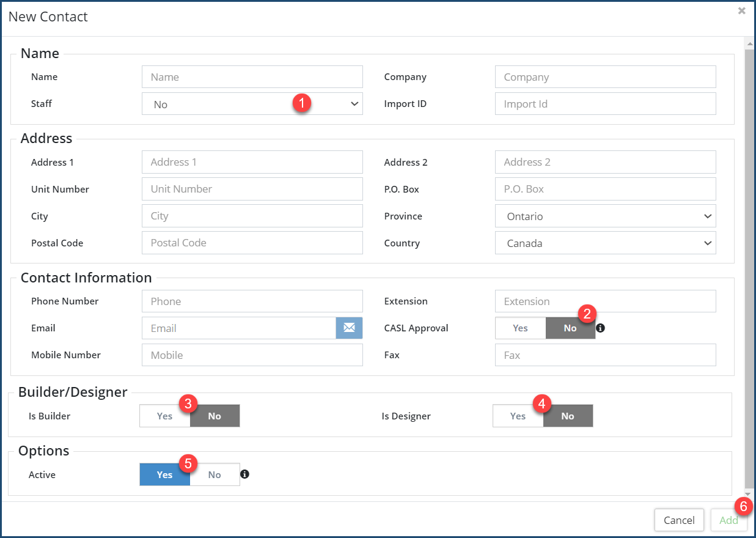Focus the Address 1 input field
756x538 pixels.
[x=252, y=162]
